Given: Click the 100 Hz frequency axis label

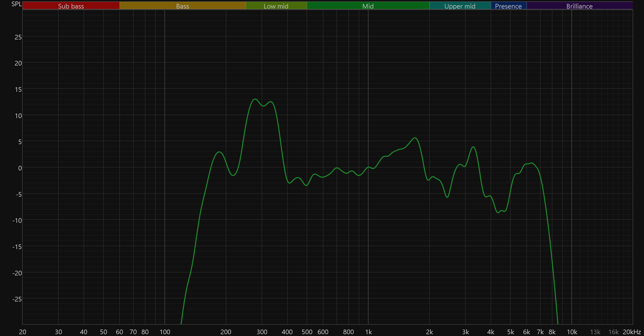Looking at the screenshot, I should 165,332.
